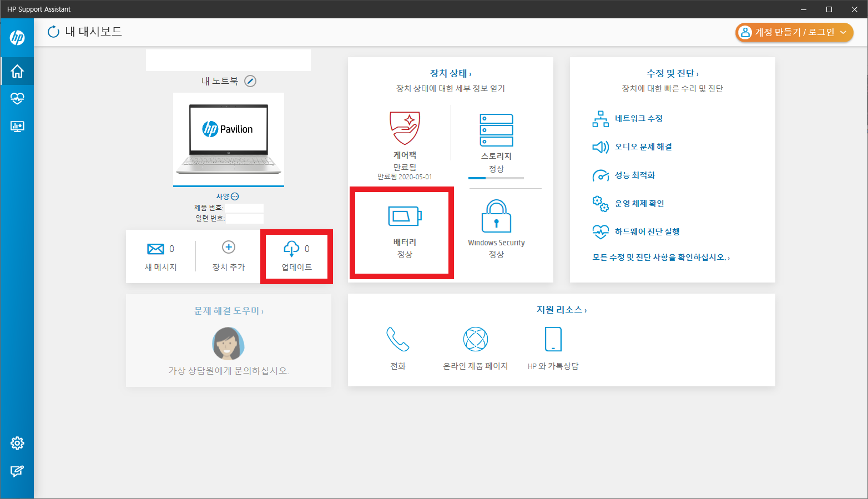Click the 장치에 대한 빠른 수리 및 진단 subtitle
Screen dimensions: 868x499
pyautogui.click(x=673, y=89)
